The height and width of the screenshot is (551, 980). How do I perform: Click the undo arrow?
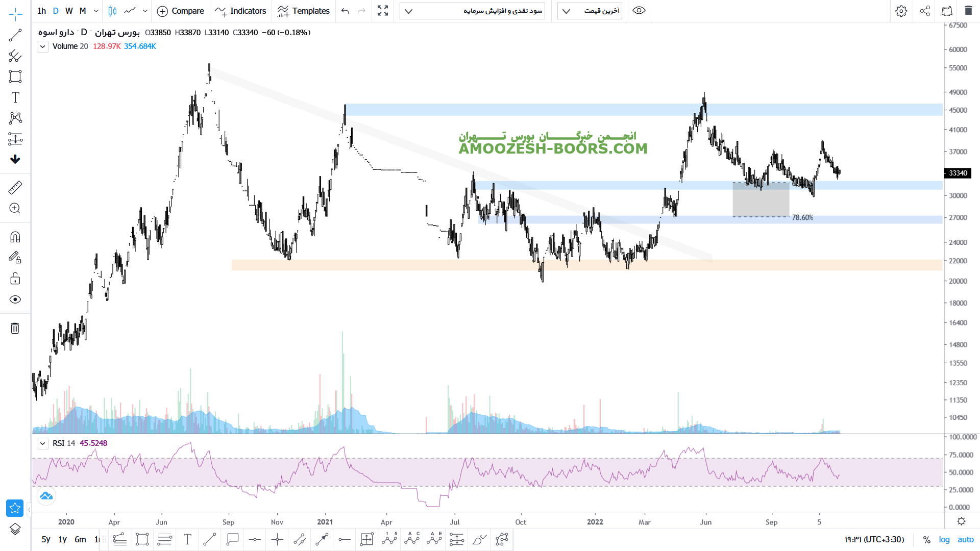pos(346,11)
